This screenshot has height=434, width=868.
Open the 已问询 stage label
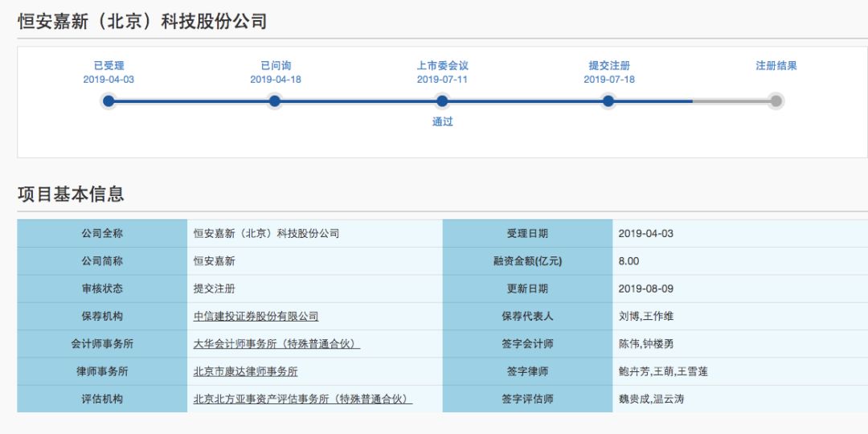coord(276,66)
